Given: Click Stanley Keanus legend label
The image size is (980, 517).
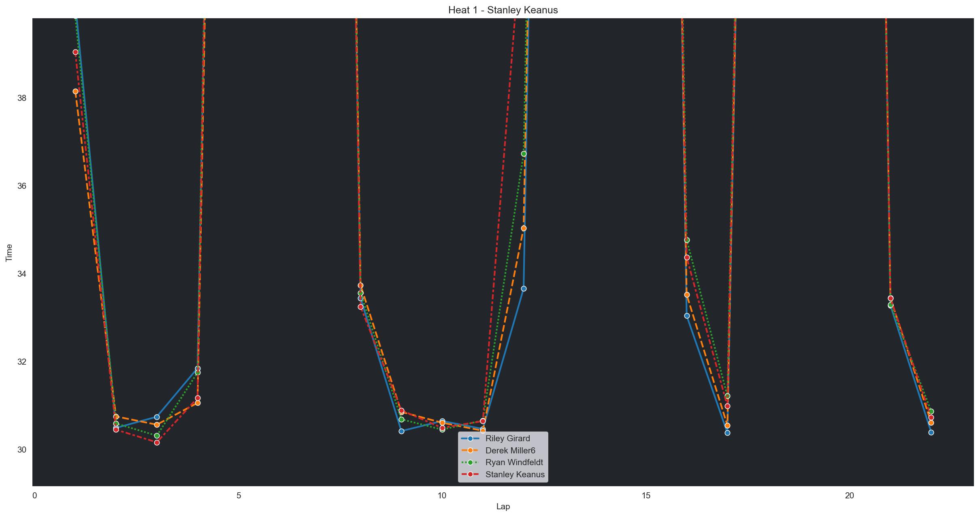Looking at the screenshot, I should 515,474.
